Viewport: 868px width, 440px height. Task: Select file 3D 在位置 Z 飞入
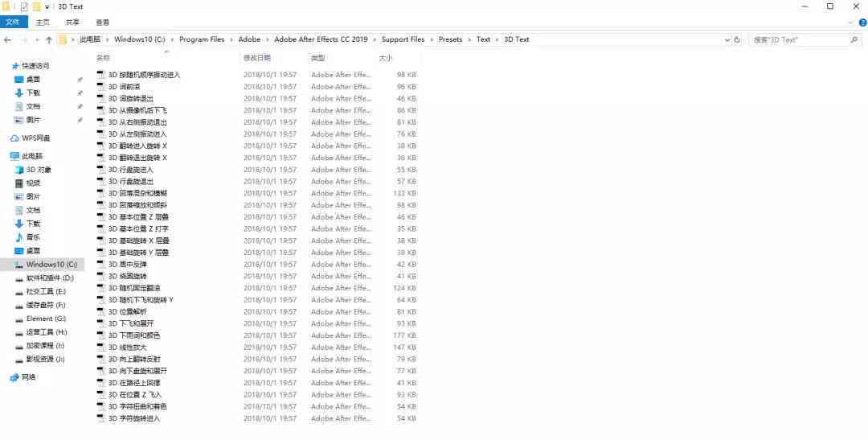click(x=135, y=395)
